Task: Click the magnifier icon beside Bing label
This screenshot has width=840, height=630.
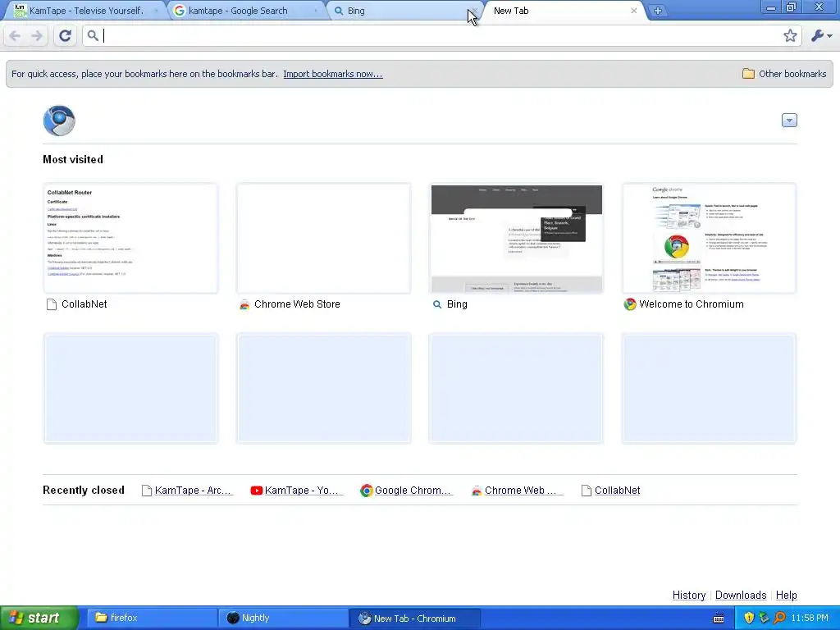Action: point(437,304)
